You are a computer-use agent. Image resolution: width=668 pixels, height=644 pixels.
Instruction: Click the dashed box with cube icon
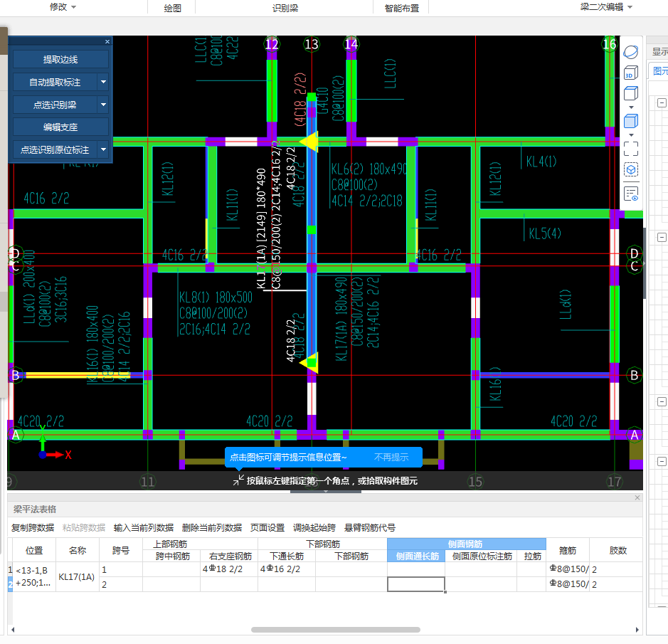630,169
